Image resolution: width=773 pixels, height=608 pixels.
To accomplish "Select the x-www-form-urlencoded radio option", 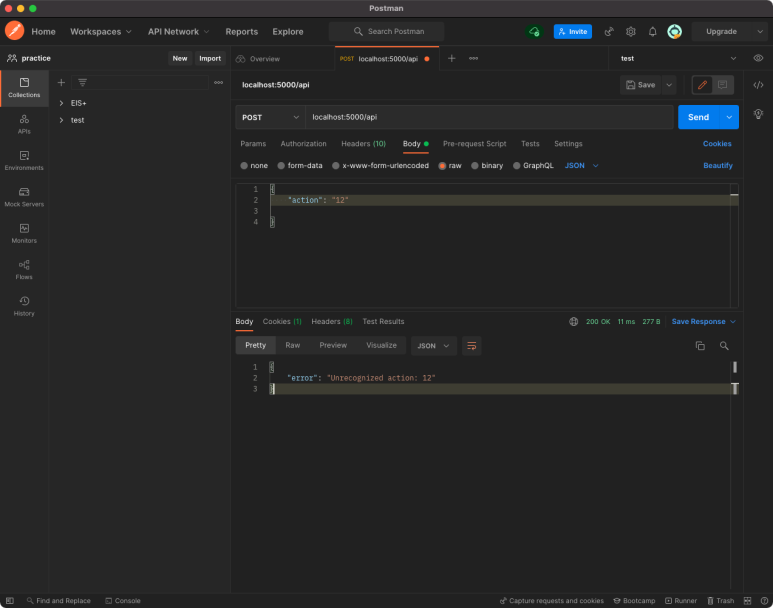I will click(x=336, y=166).
